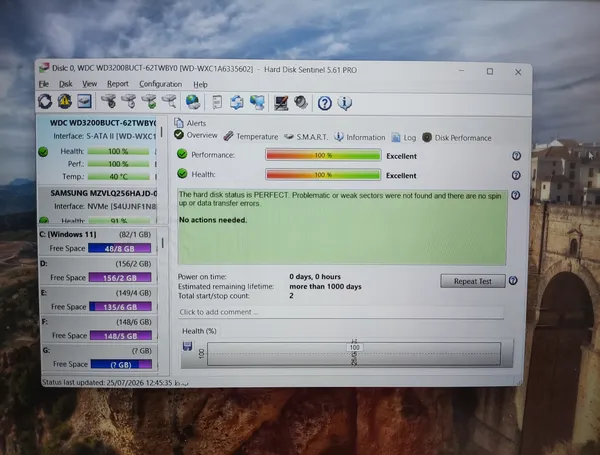Image resolution: width=600 pixels, height=455 pixels.
Task: Open the monitor with pencil configuration icon
Action: coord(281,103)
